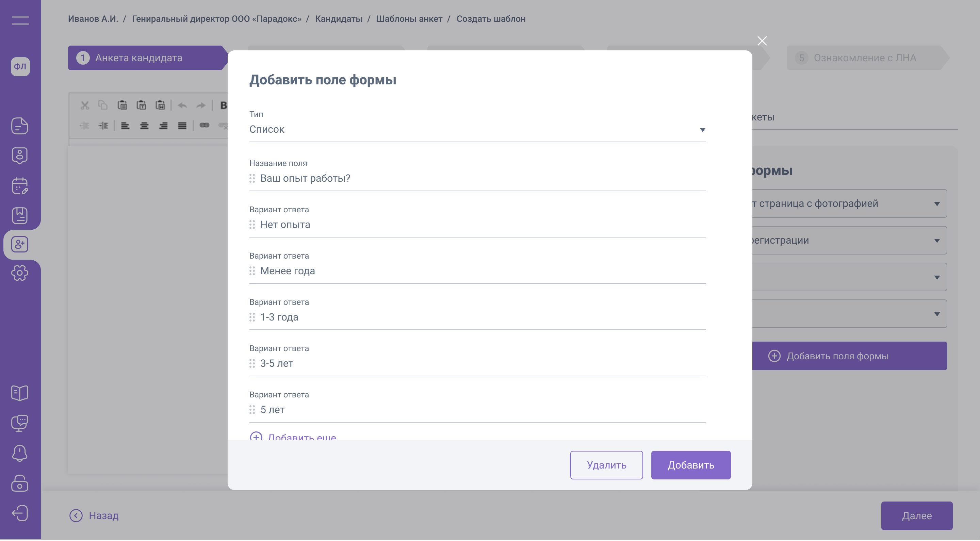The height and width of the screenshot is (541, 980).
Task: Click the bell notifications icon
Action: click(20, 453)
